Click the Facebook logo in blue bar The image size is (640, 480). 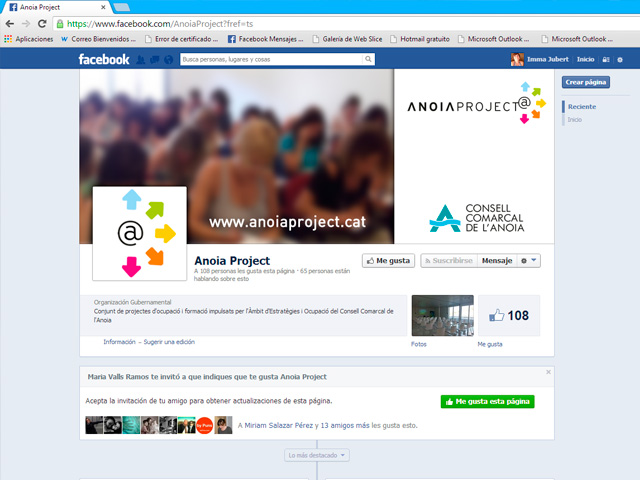[104, 60]
